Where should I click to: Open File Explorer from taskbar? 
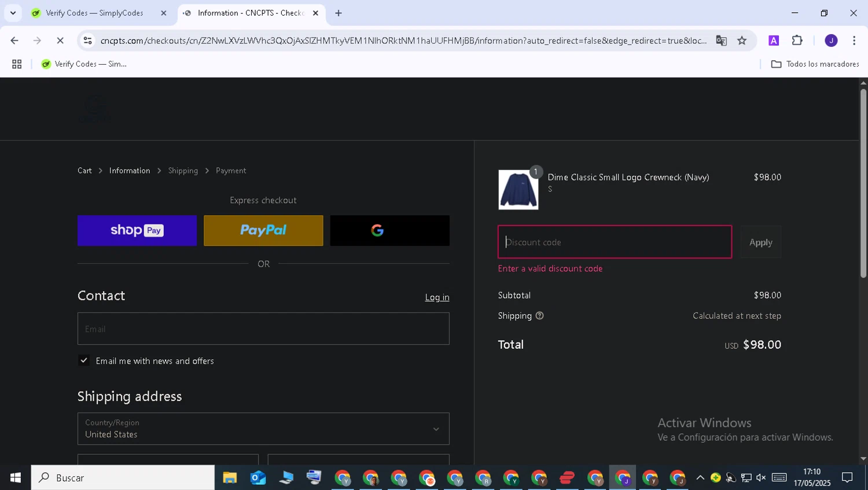[x=230, y=478]
